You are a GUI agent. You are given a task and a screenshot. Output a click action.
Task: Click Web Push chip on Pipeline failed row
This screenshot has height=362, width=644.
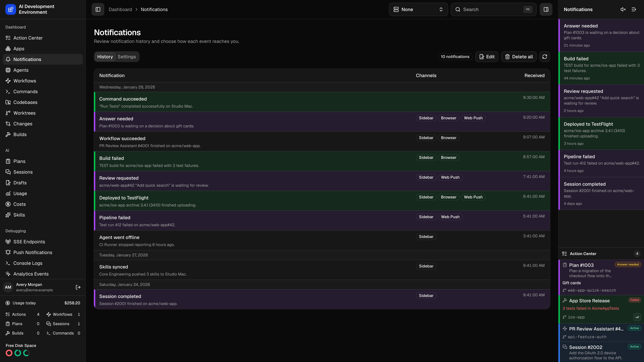(450, 217)
